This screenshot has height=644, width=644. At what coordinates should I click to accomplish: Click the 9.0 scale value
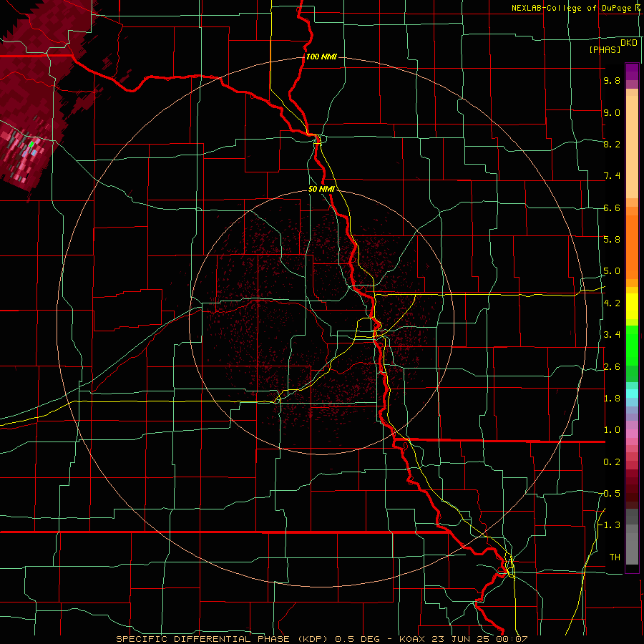(x=612, y=112)
